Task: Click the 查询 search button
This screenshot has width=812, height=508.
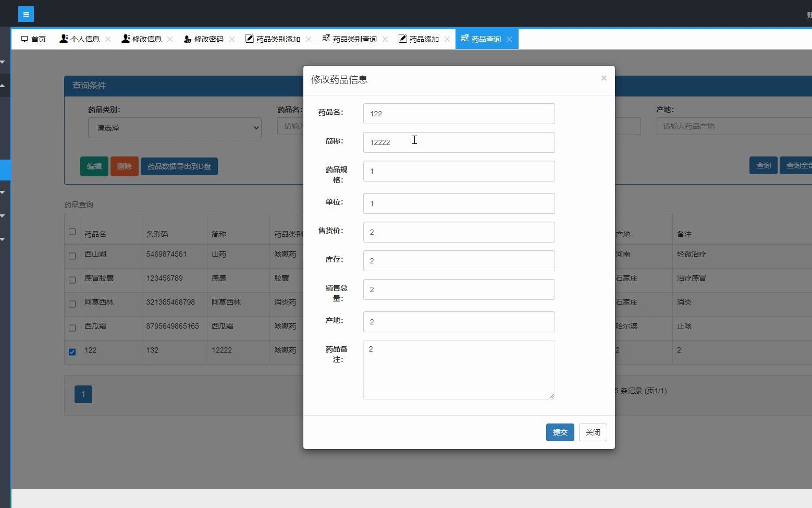Action: point(764,165)
